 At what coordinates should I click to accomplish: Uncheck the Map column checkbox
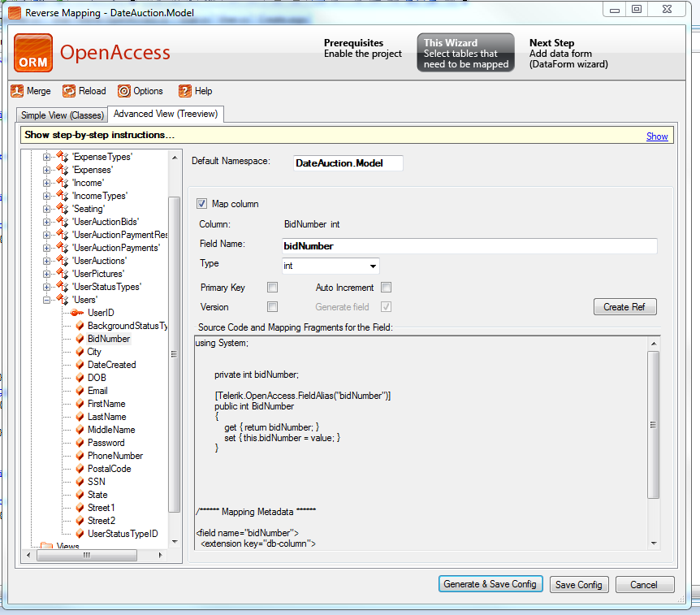point(201,204)
